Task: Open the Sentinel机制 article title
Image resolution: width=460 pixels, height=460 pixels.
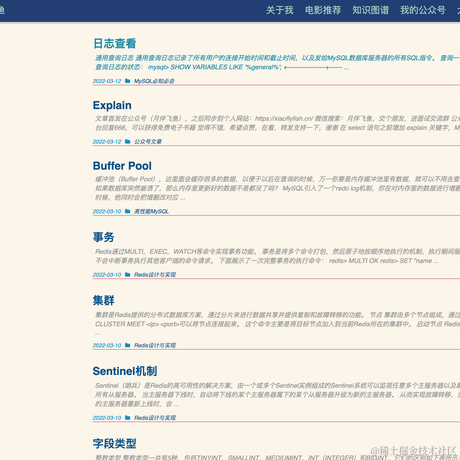Action: tap(125, 371)
